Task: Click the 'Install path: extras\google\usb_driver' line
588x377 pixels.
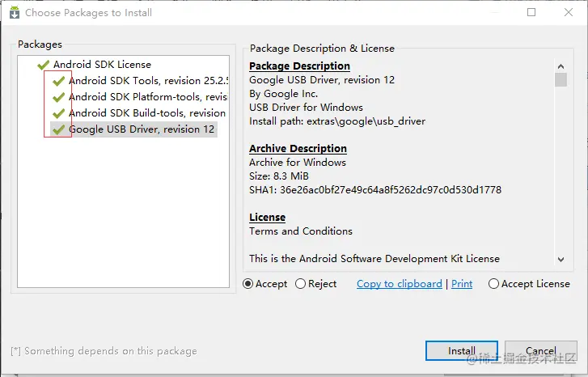Action: pos(337,121)
